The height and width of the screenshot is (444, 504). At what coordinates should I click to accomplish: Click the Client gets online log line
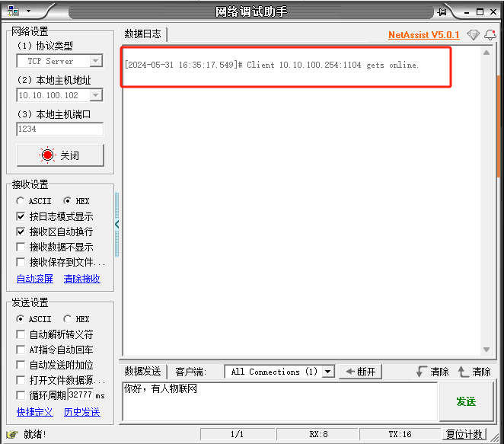[272, 65]
